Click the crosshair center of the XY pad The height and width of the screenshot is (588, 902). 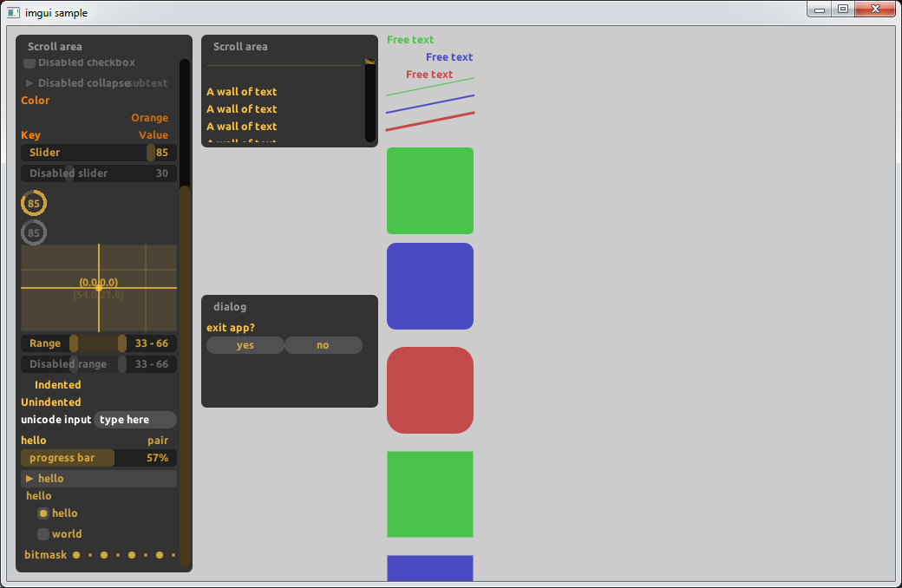(x=99, y=288)
